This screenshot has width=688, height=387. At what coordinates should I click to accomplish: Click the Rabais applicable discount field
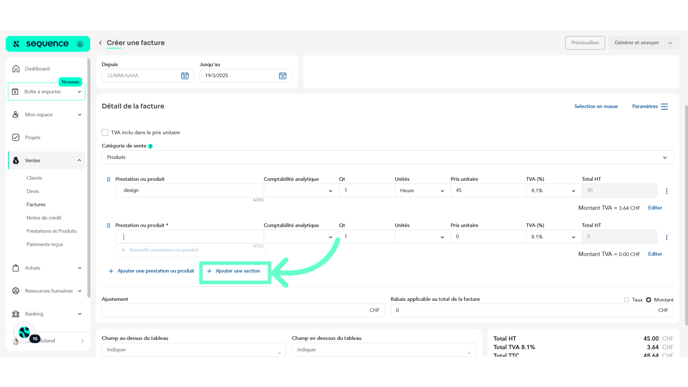point(532,310)
